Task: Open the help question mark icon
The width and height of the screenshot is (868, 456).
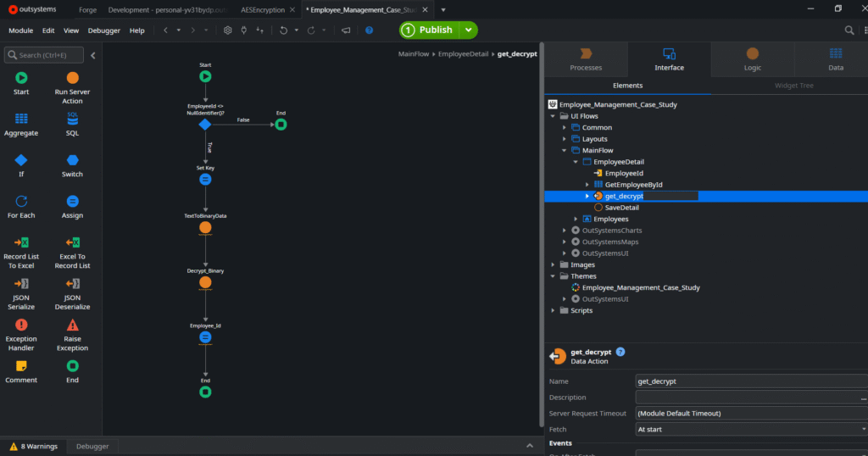Action: click(370, 31)
